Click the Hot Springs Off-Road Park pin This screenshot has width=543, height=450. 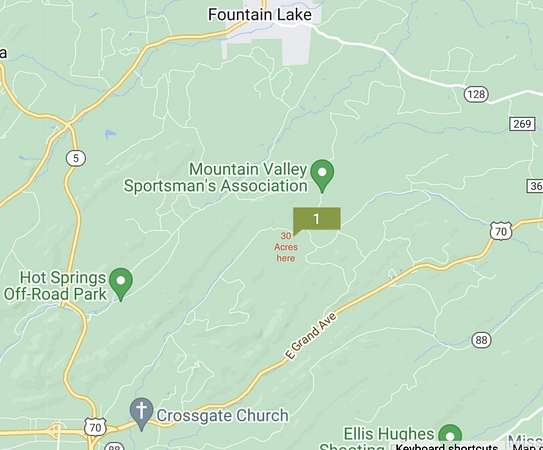point(121,284)
